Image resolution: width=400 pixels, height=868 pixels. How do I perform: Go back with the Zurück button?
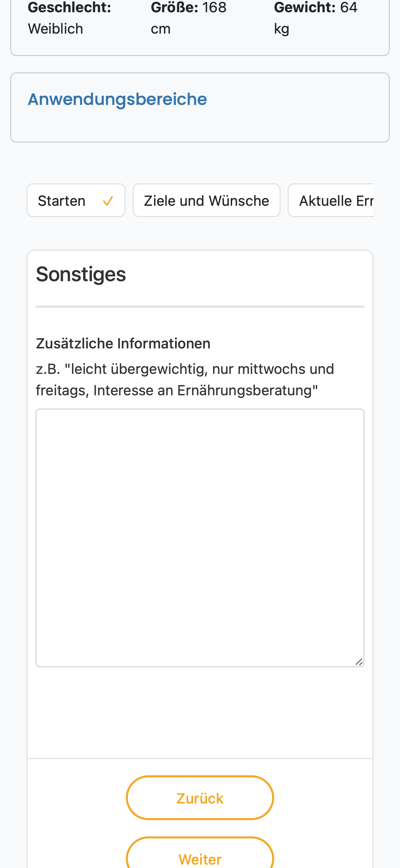(200, 798)
